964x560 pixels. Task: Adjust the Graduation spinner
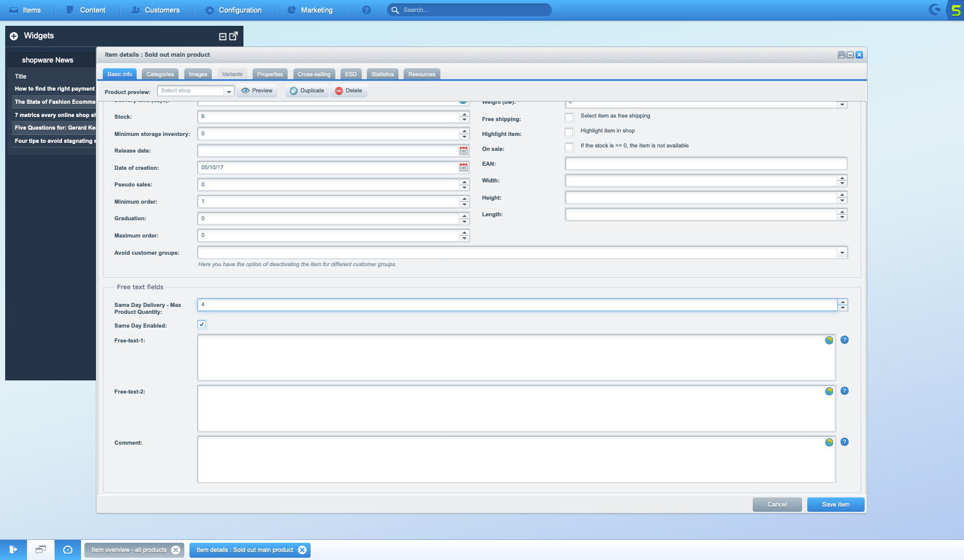(x=464, y=219)
